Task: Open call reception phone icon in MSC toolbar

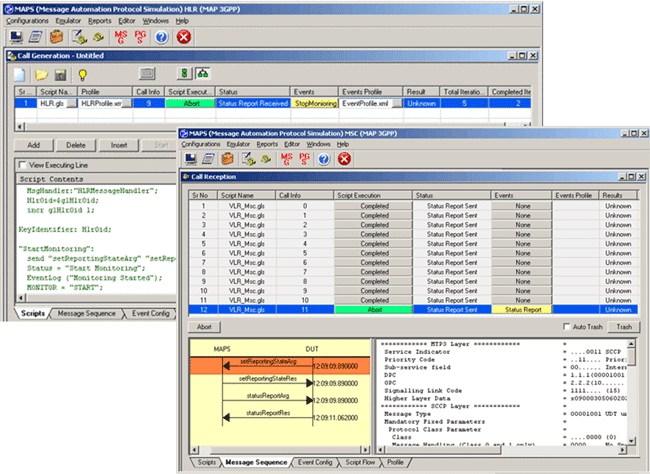Action: (266, 159)
